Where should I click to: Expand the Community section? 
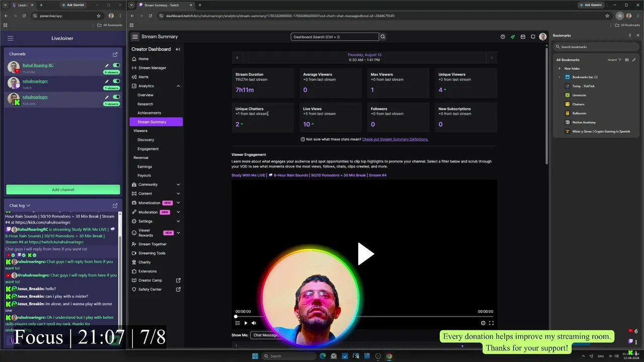[x=178, y=185]
